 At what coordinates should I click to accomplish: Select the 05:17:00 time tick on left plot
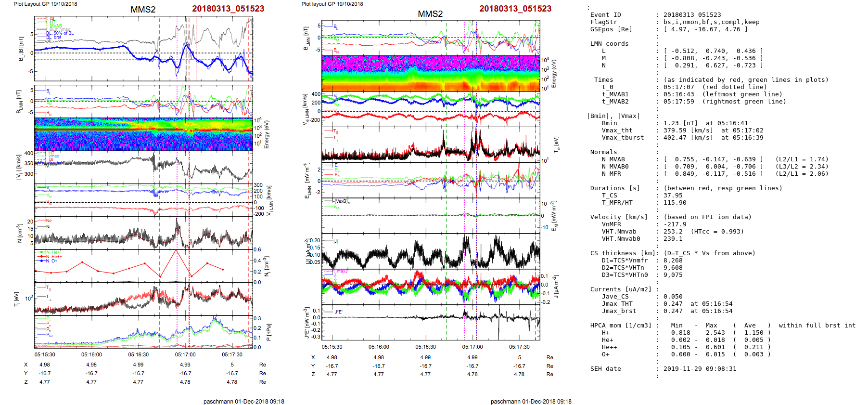[185, 354]
